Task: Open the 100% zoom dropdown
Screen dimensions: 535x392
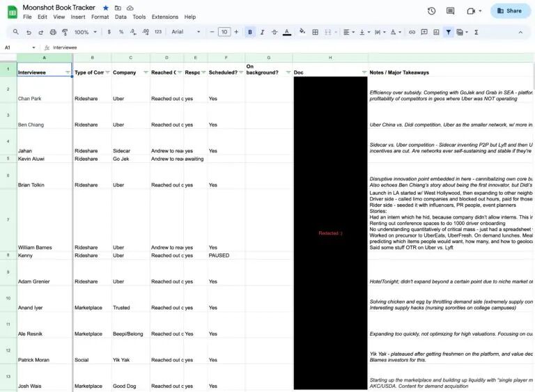Action: pos(85,32)
